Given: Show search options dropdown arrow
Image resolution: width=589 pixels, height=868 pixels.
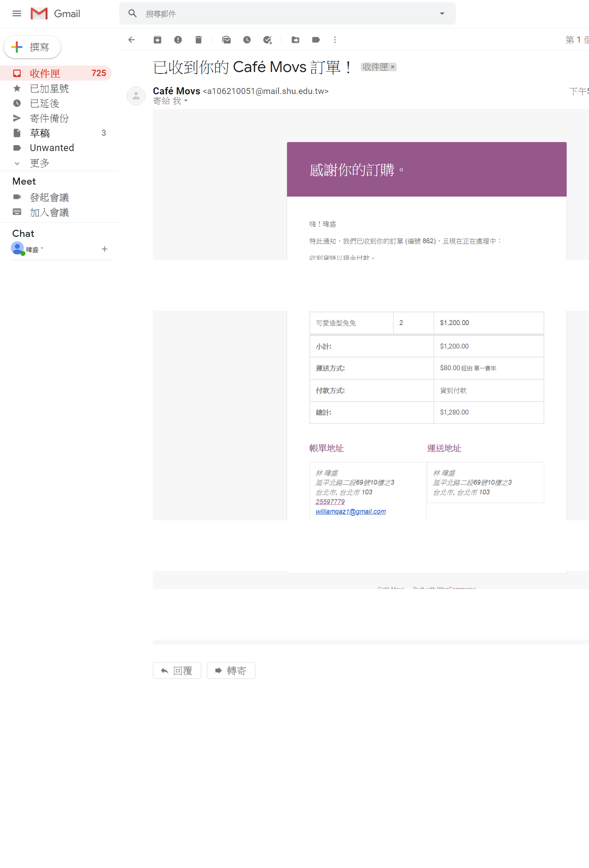Looking at the screenshot, I should click(442, 13).
